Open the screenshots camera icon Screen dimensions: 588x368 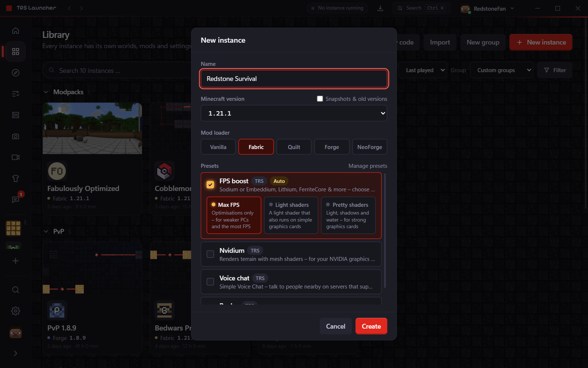15,136
